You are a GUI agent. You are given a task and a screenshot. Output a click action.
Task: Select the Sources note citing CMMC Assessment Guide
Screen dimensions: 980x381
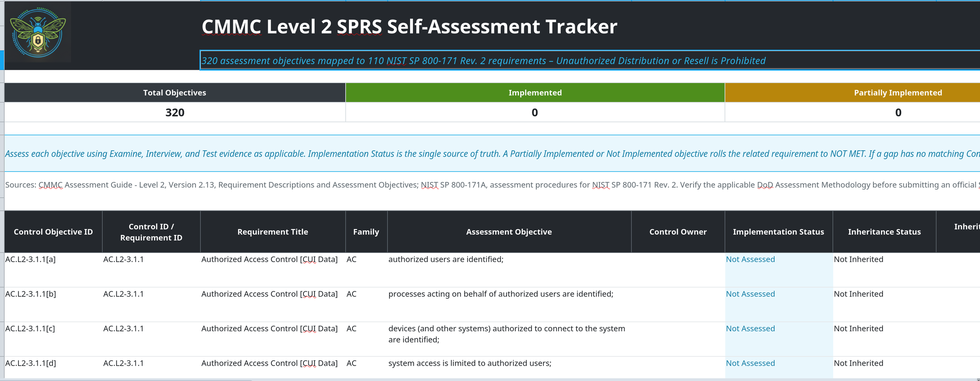492,185
